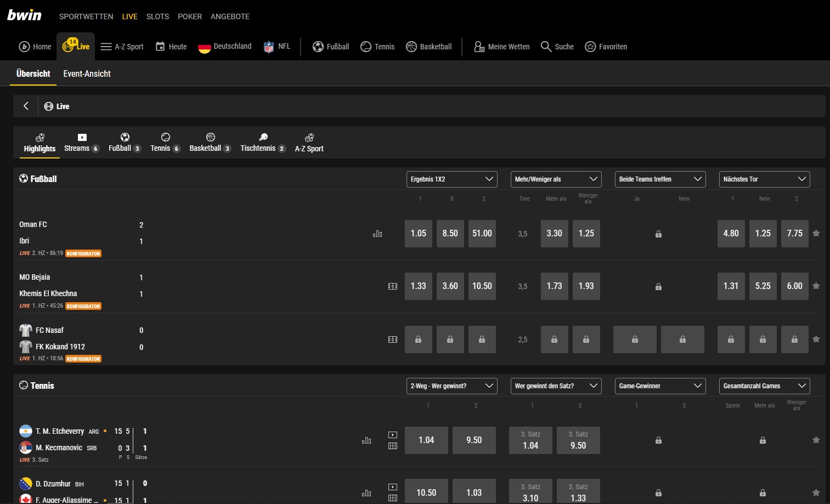
Task: Select odds 51.00 for Oman FC match
Action: pos(482,233)
